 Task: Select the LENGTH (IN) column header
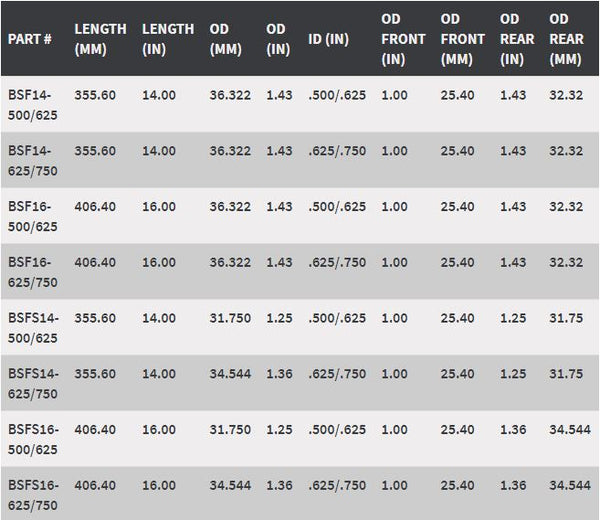(167, 39)
